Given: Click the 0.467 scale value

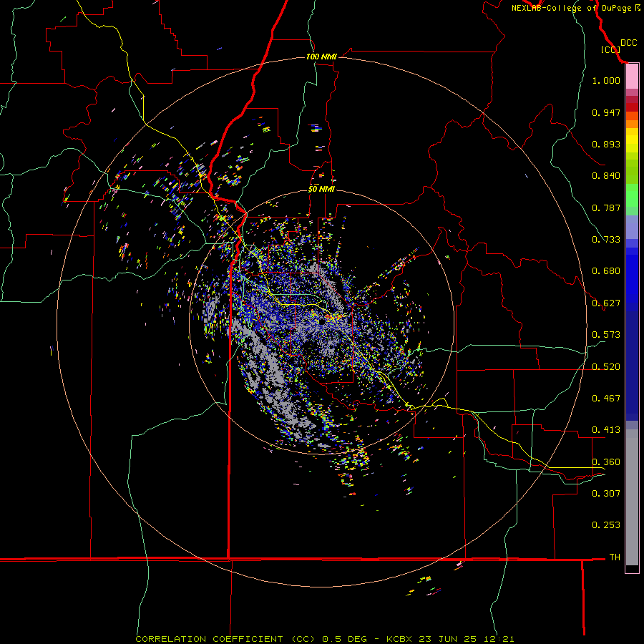Looking at the screenshot, I should click(x=606, y=399).
